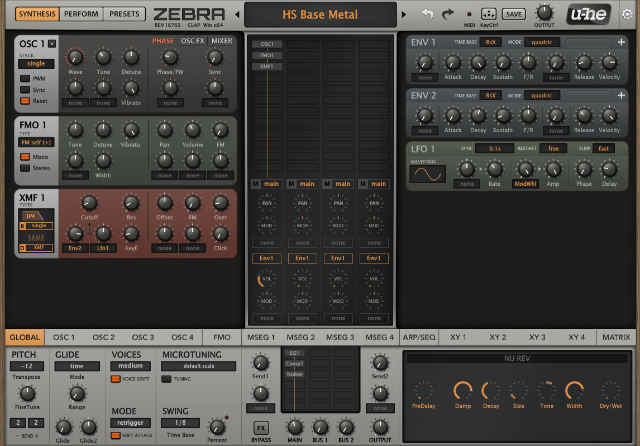The image size is (640, 446).
Task: Enable Stereo mode in FMO 1
Action: pyautogui.click(x=25, y=168)
